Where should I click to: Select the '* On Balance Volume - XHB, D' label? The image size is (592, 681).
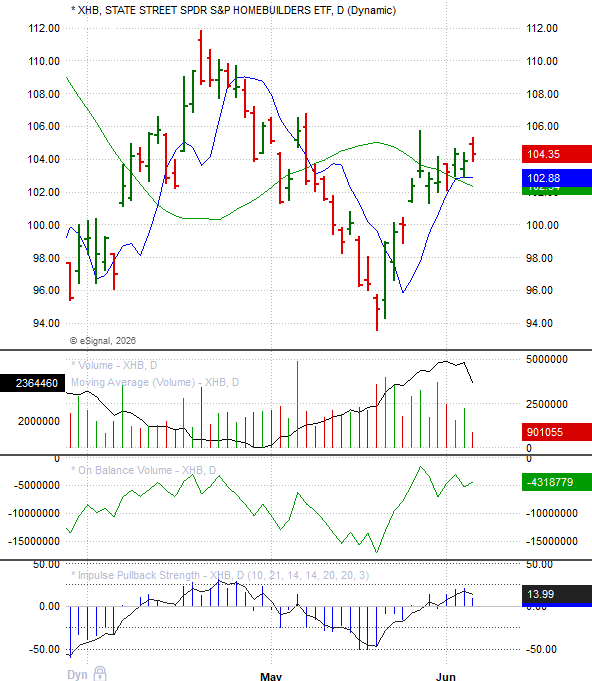click(143, 470)
